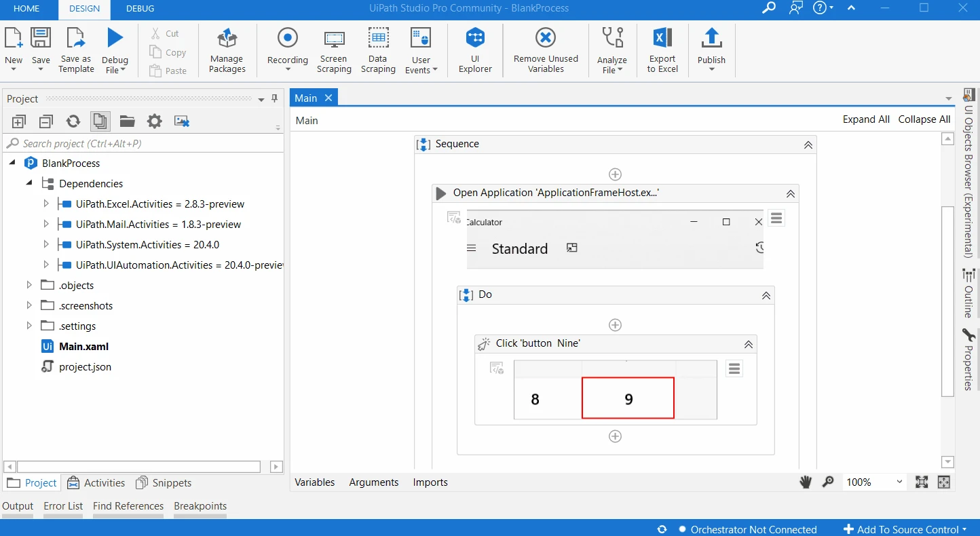980x536 pixels.
Task: Export workflow to Excel
Action: (x=662, y=50)
